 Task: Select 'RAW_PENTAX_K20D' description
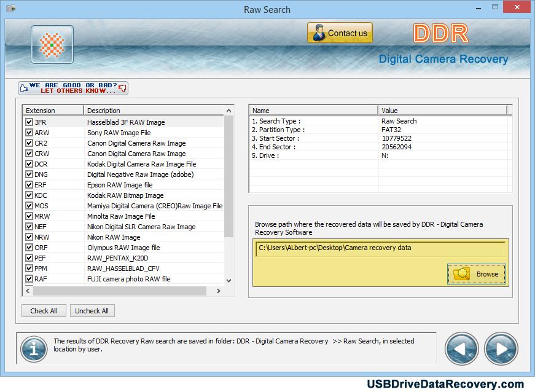(x=118, y=258)
